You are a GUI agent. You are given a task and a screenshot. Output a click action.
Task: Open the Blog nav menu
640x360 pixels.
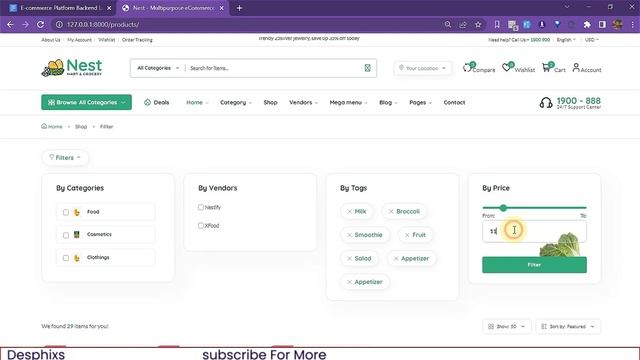(388, 102)
